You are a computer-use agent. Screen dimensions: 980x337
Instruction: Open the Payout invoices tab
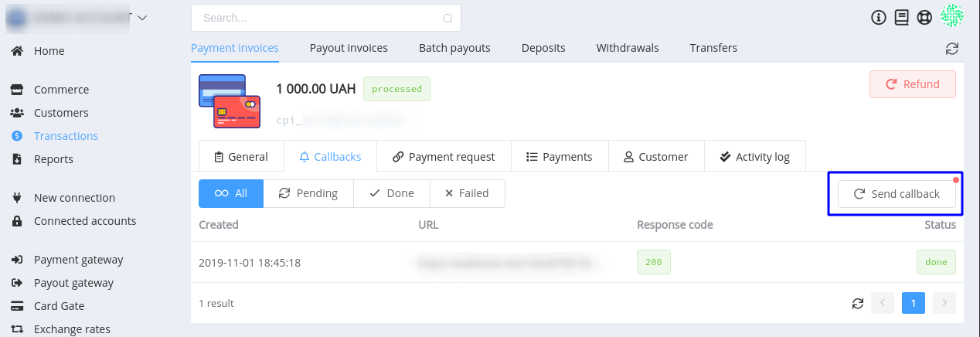click(x=349, y=48)
